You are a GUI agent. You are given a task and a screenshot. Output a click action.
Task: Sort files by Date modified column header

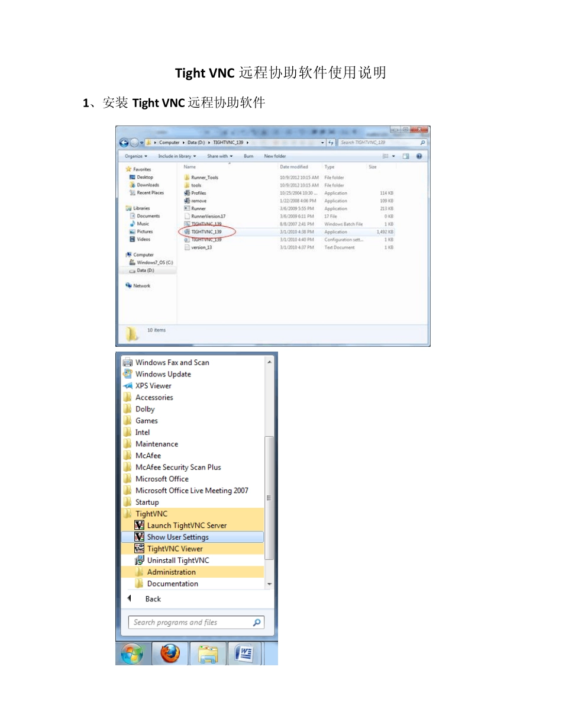294,167
